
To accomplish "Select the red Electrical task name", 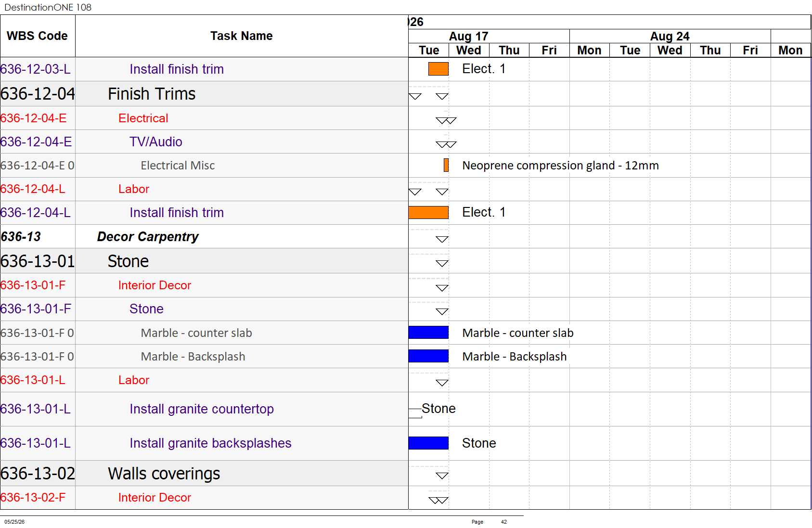I will 143,118.
